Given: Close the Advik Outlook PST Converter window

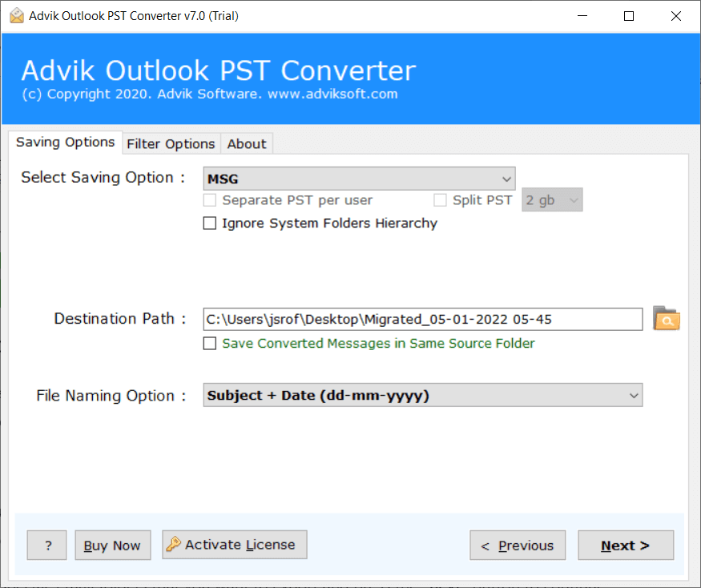Looking at the screenshot, I should pyautogui.click(x=676, y=16).
